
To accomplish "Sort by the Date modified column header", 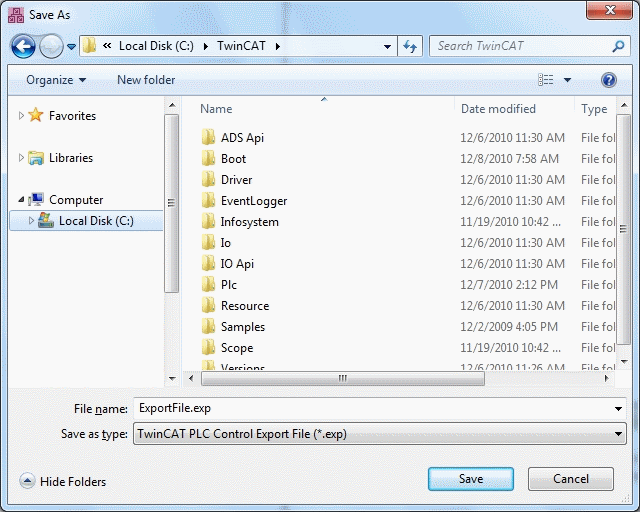I will (498, 109).
